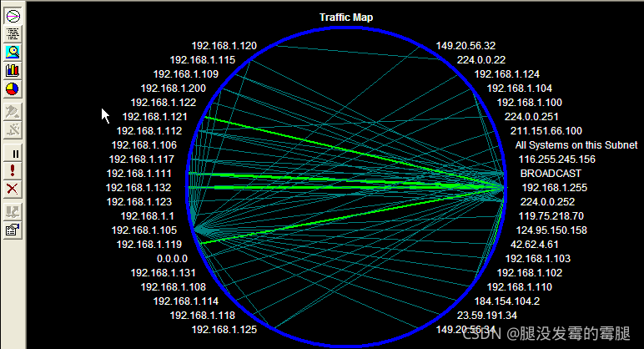Select broadcast address 192.168.1.255 label
This screenshot has height=349, width=644.
555,188
